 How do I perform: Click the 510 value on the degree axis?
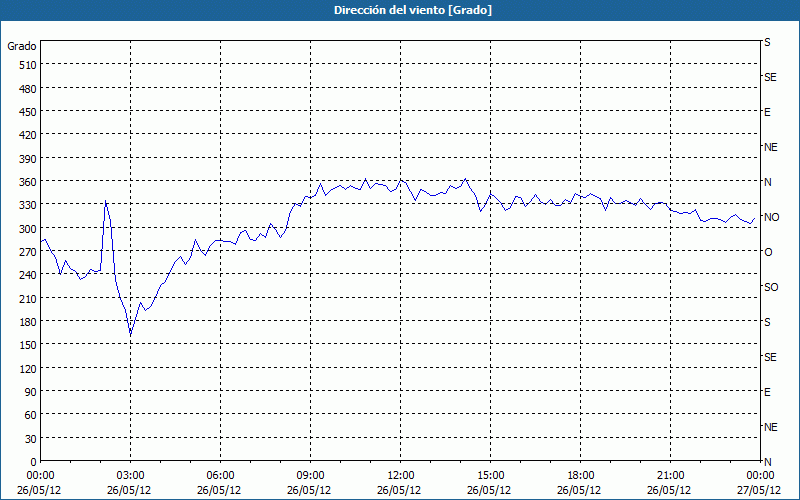29,65
